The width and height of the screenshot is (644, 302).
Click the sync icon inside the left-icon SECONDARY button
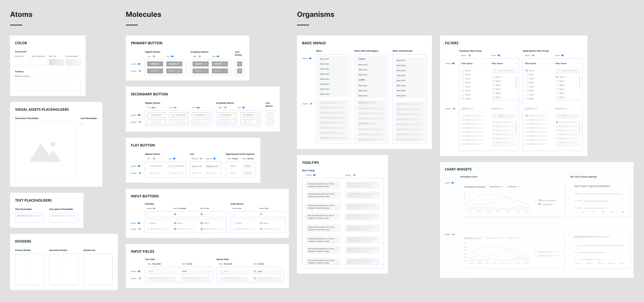click(x=173, y=115)
